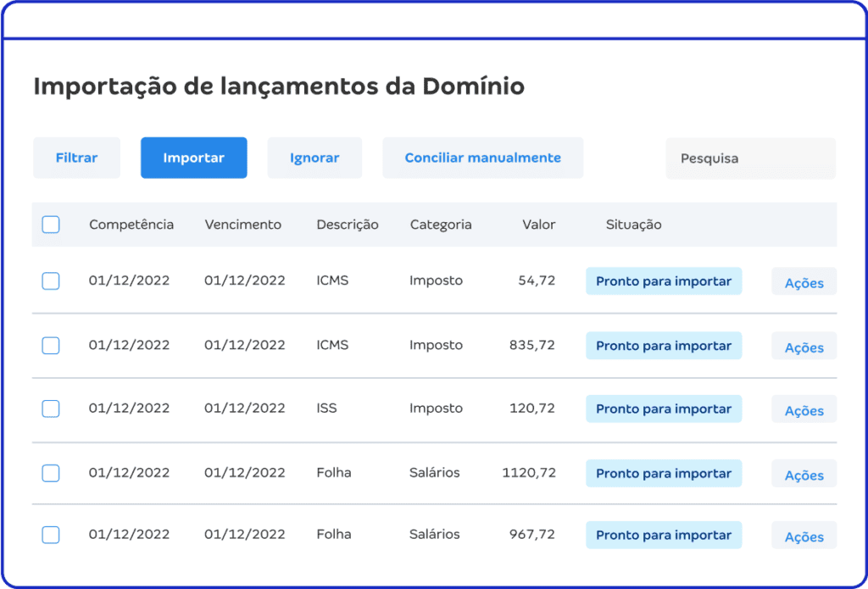Click the Pronto para importar badge in the 967,72 row
The width and height of the screenshot is (868, 589).
pos(664,536)
